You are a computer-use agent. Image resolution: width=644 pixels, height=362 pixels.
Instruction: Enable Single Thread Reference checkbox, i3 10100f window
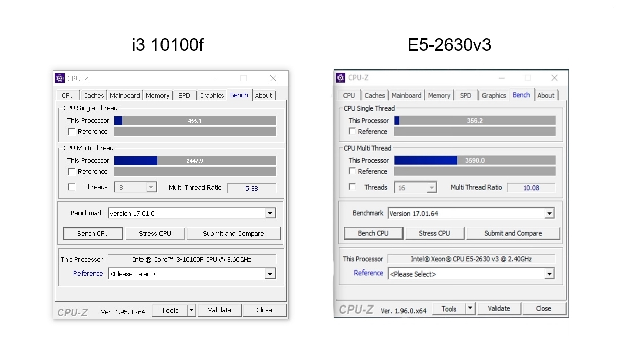tap(72, 132)
